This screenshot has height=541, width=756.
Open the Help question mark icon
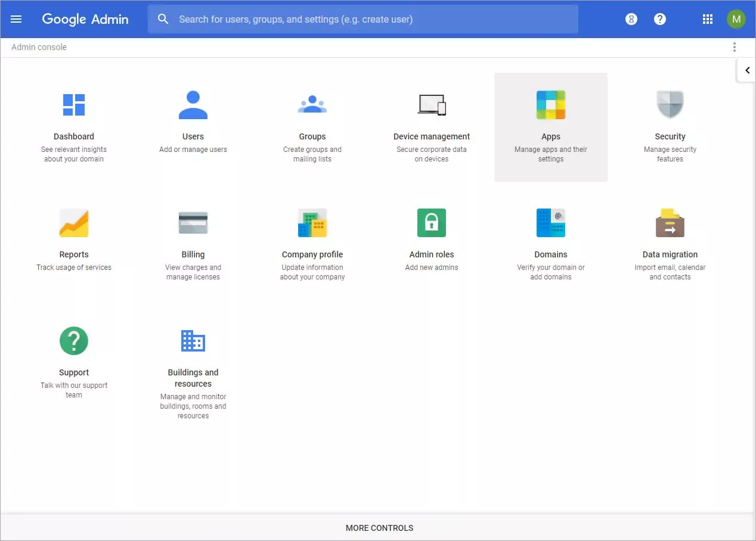click(x=660, y=19)
